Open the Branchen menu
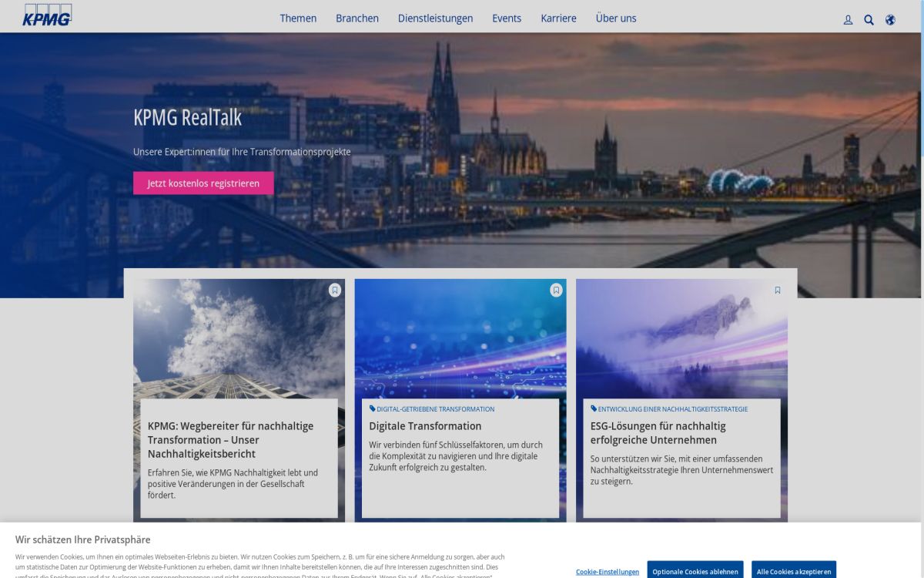This screenshot has width=924, height=578. point(357,18)
